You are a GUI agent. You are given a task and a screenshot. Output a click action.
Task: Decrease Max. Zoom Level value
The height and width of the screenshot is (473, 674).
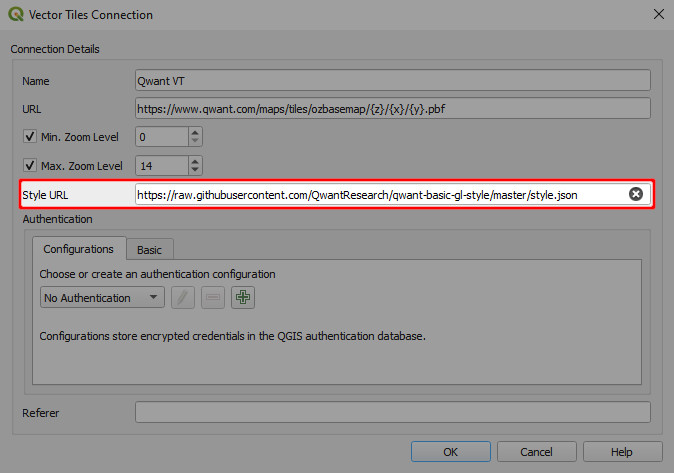(195, 170)
